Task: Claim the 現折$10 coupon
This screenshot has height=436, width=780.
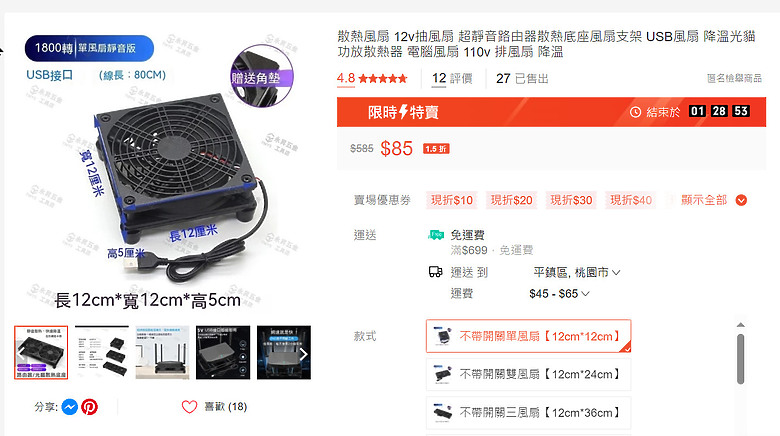Action: pyautogui.click(x=452, y=200)
